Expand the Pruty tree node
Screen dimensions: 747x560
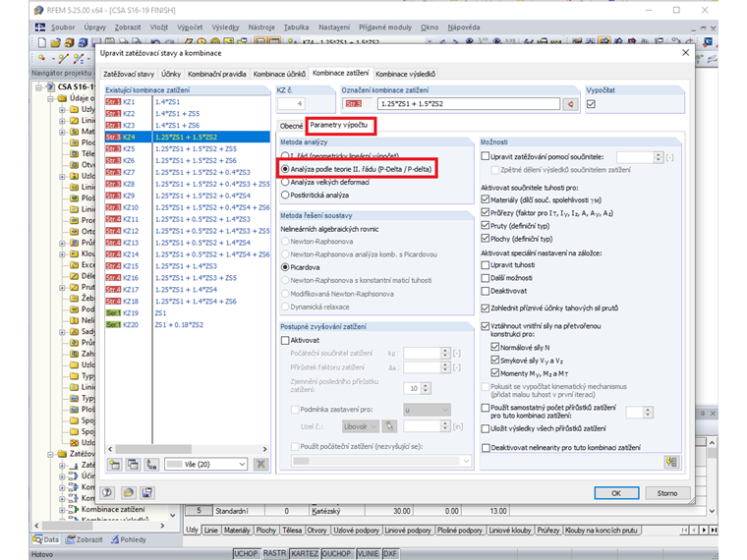click(x=62, y=287)
